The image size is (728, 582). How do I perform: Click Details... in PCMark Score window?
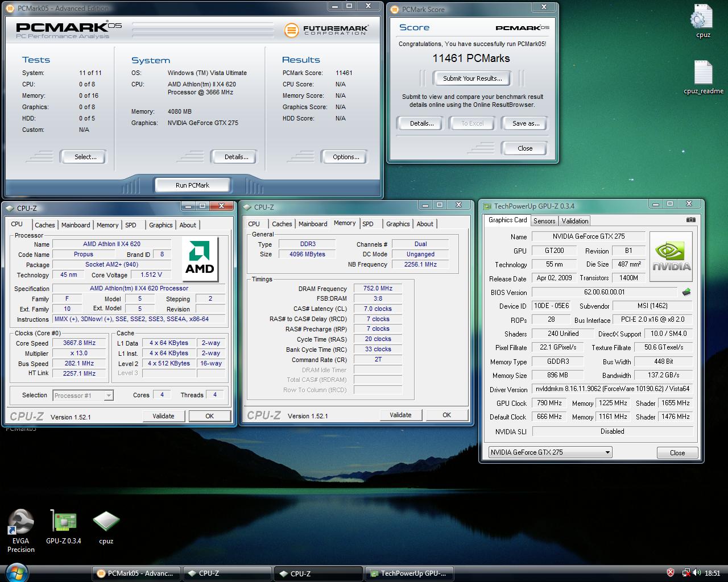pos(421,123)
